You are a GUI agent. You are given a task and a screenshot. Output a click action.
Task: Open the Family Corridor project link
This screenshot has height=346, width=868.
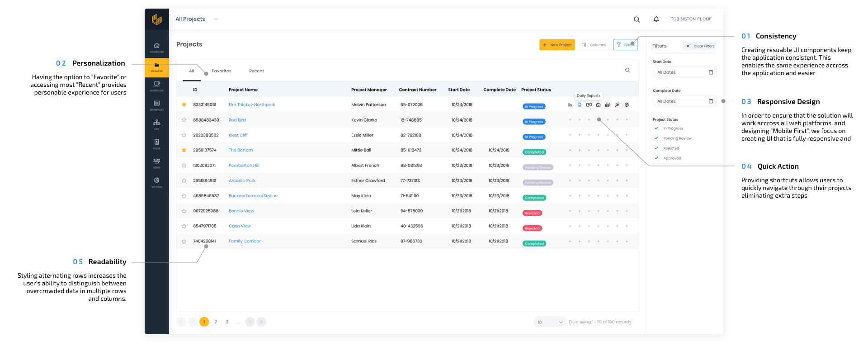point(245,242)
